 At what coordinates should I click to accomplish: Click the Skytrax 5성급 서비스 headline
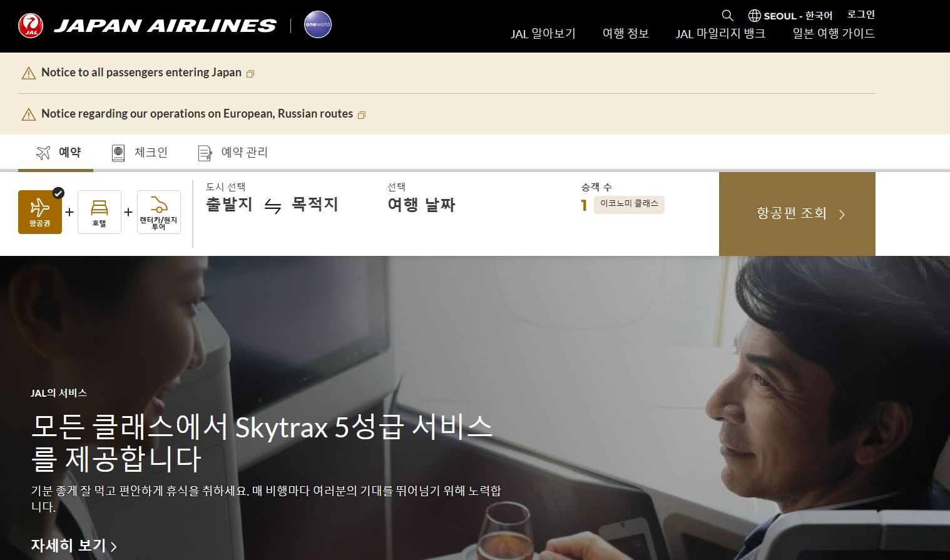pyautogui.click(x=262, y=442)
